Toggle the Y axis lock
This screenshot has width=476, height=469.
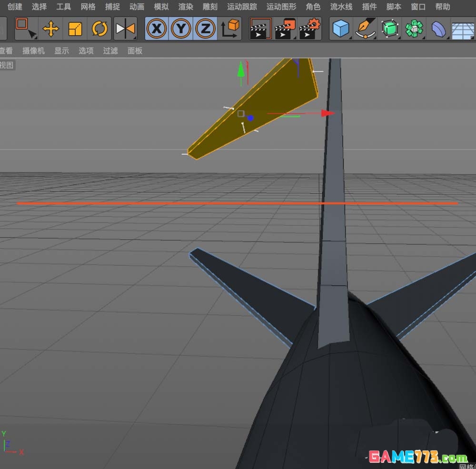(181, 29)
